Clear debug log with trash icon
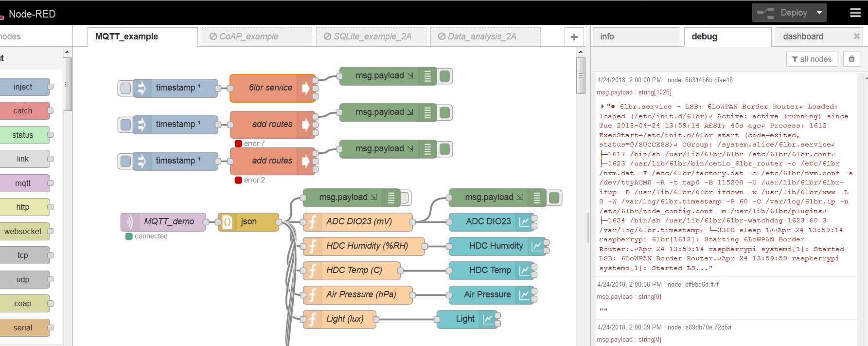The height and width of the screenshot is (346, 868). (851, 59)
